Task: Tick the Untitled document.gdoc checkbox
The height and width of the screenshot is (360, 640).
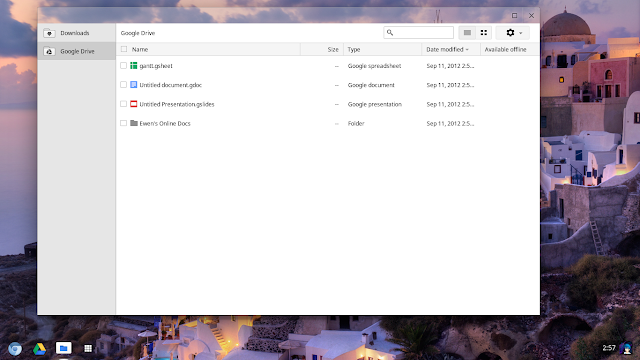Action: click(x=124, y=85)
